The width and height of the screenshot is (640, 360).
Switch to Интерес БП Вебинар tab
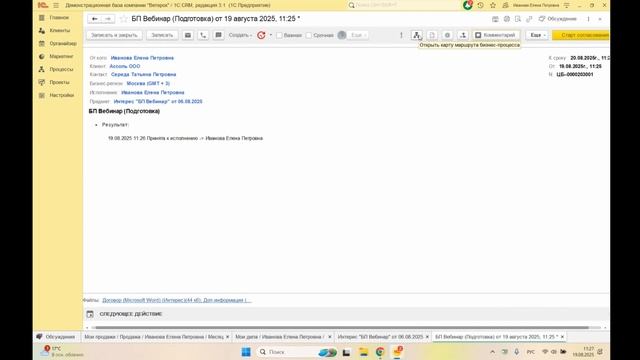click(380, 337)
